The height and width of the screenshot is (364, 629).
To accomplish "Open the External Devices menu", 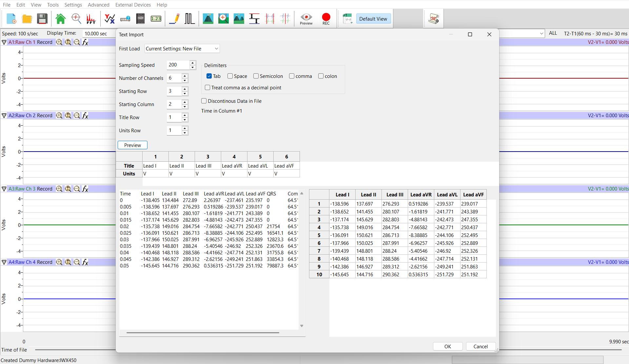I will [133, 5].
